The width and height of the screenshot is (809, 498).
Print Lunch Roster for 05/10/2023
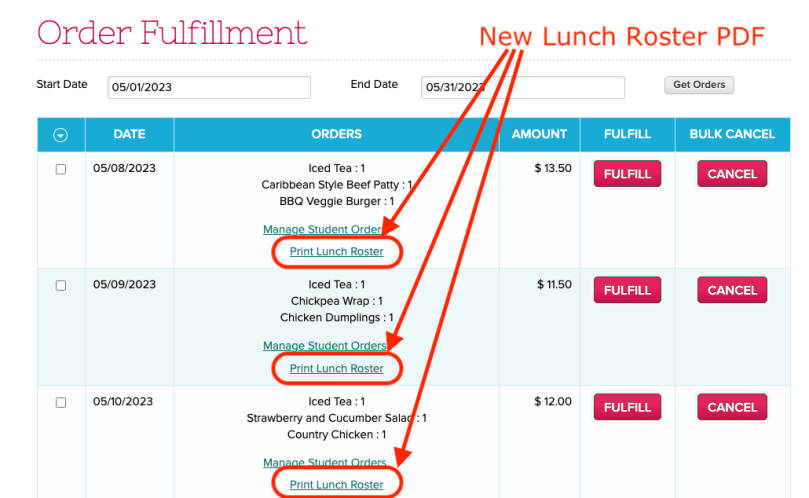[336, 485]
